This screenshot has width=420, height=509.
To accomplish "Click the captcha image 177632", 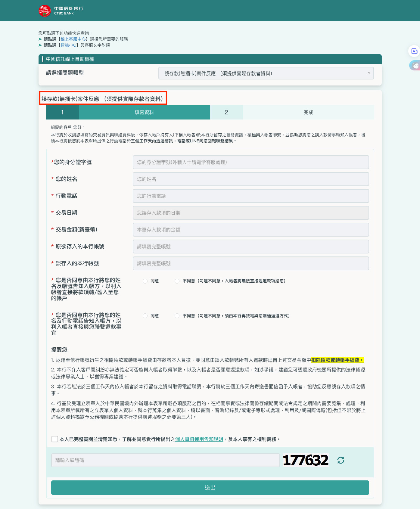I will click(306, 460).
